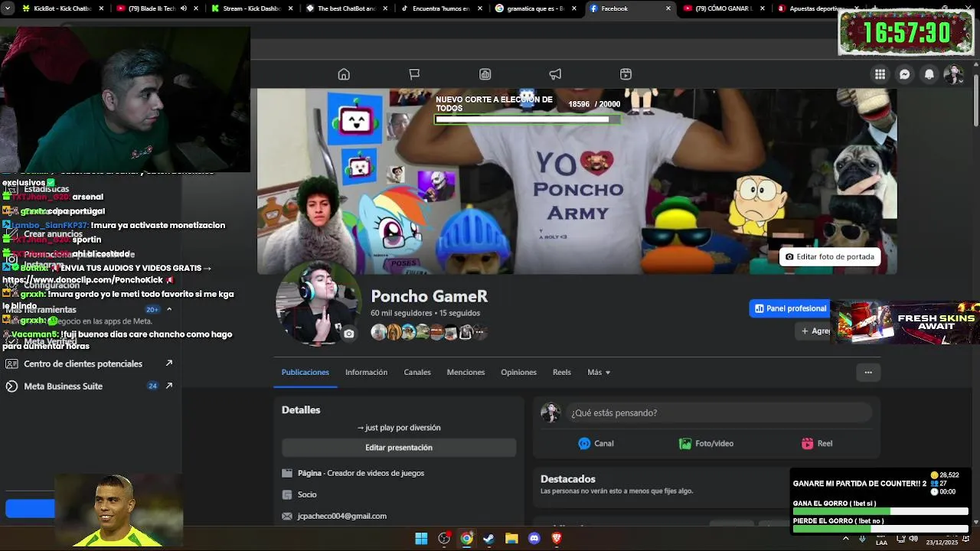Open the Panel profesional button
Viewport: 980px width, 551px height.
coord(789,308)
